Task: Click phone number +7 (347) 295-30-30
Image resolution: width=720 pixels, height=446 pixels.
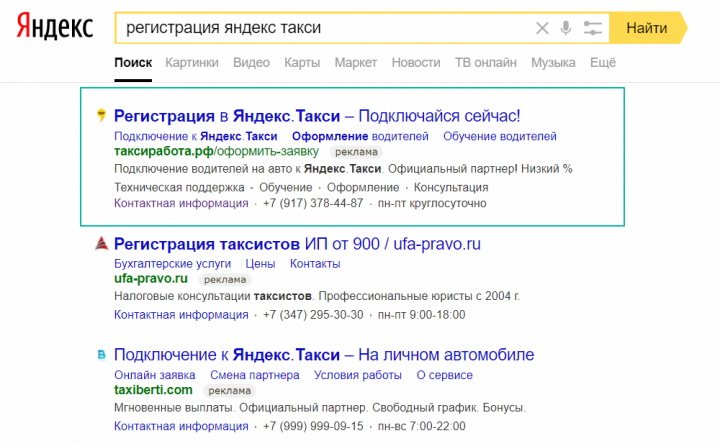Action: [313, 315]
